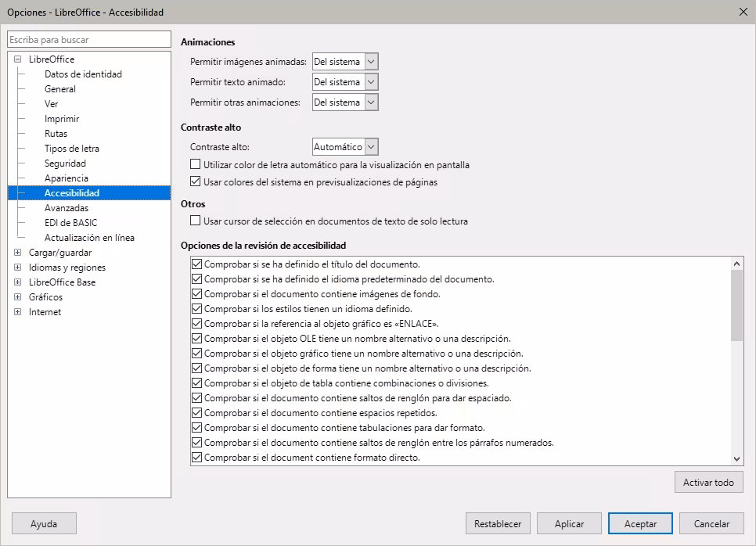Click the Restablecer button
This screenshot has height=546, width=756.
click(x=498, y=524)
